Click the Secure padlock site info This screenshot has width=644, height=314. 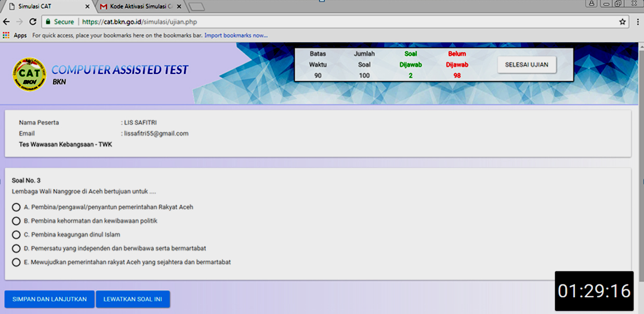[x=60, y=22]
